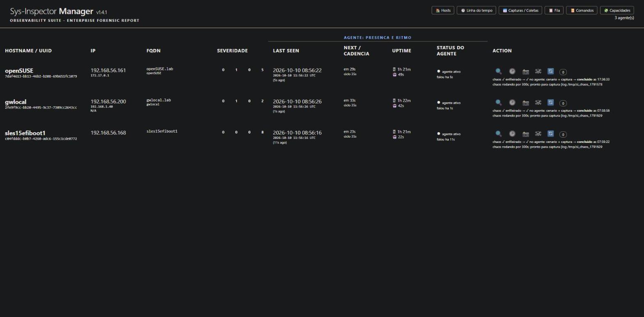Open the magnifier inspect icon for gwlocal
644x317 pixels.
tap(499, 103)
